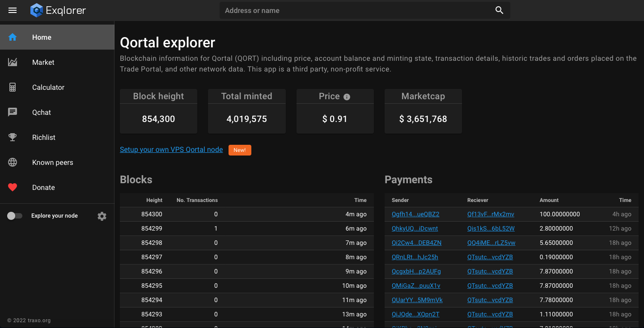Select block 854293 row
The height and width of the screenshot is (328, 644).
click(247, 314)
